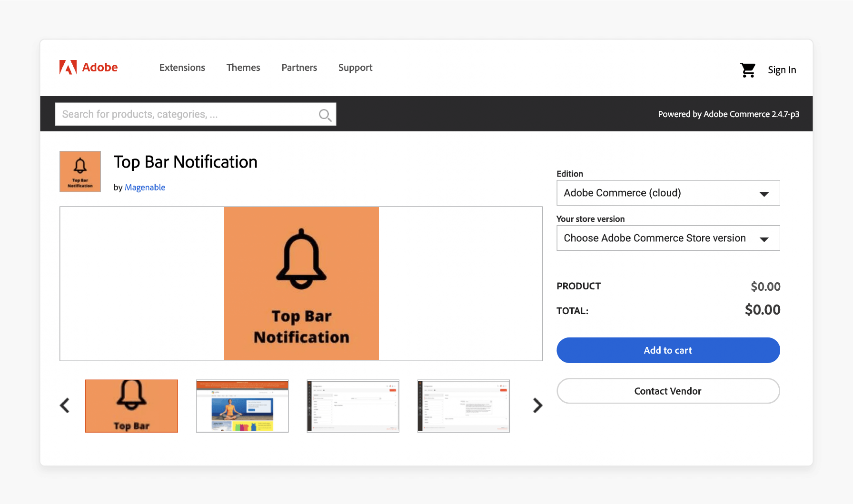The image size is (853, 504).
Task: Click the search magnifier icon
Action: pyautogui.click(x=325, y=115)
